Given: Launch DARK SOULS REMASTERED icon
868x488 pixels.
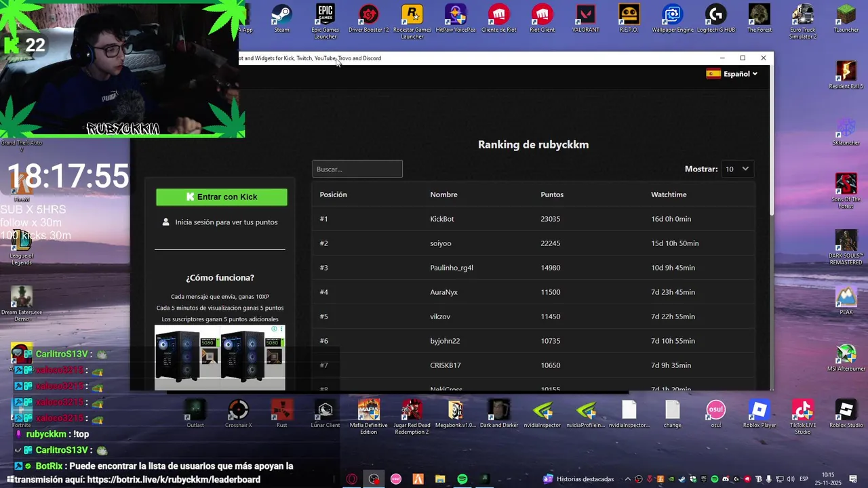Looking at the screenshot, I should point(846,247).
